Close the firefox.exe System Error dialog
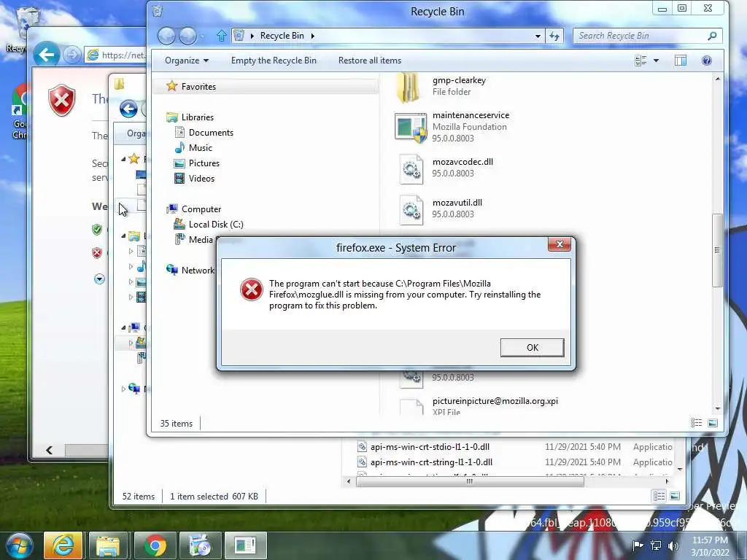Image resolution: width=747 pixels, height=560 pixels. [x=560, y=244]
